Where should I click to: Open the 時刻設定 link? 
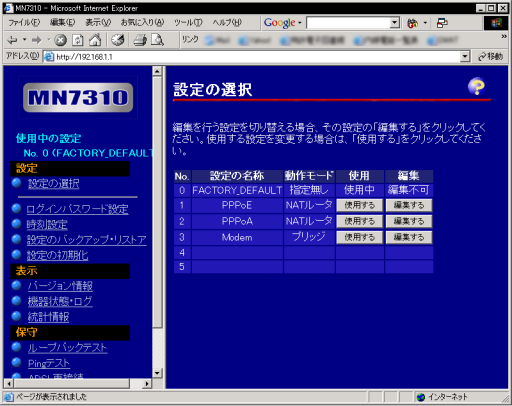coord(47,225)
